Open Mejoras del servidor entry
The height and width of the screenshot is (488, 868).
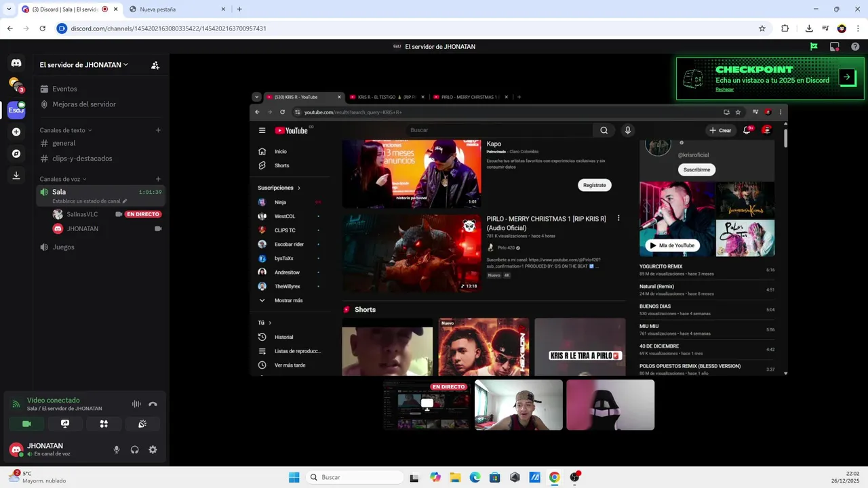[100, 104]
